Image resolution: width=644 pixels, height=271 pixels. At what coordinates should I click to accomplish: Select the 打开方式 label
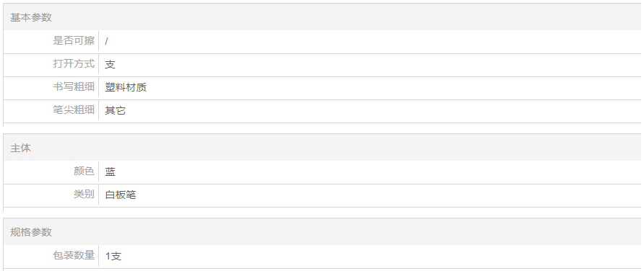click(x=74, y=63)
